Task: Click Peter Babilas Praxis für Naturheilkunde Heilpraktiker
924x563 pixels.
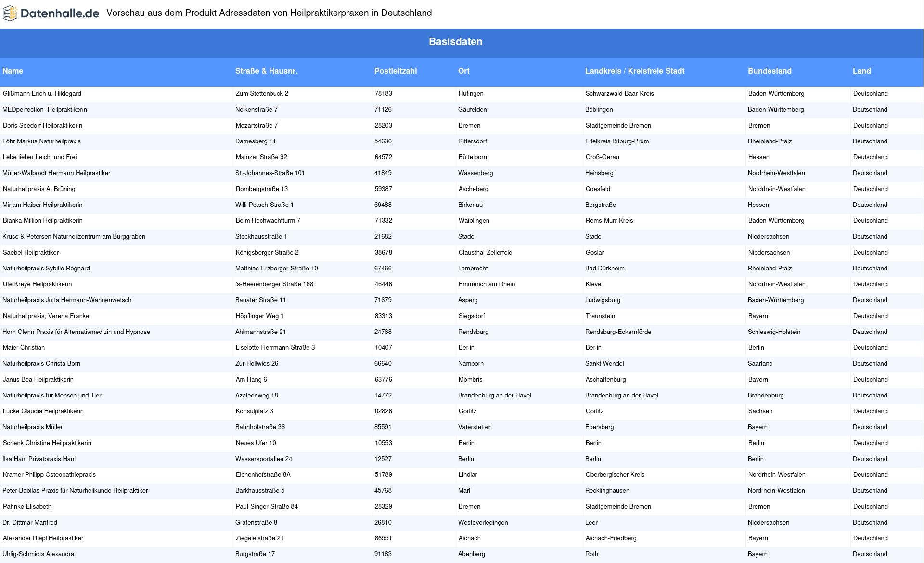Action: [x=75, y=491]
